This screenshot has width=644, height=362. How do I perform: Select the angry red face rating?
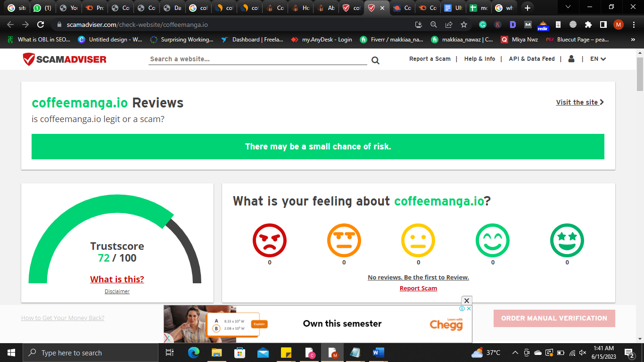tap(270, 240)
